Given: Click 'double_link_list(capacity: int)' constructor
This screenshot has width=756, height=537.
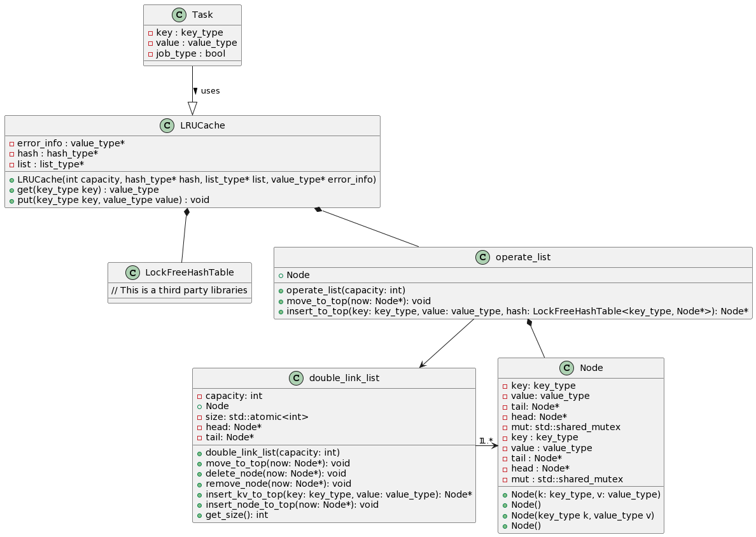Looking at the screenshot, I should [x=273, y=452].
